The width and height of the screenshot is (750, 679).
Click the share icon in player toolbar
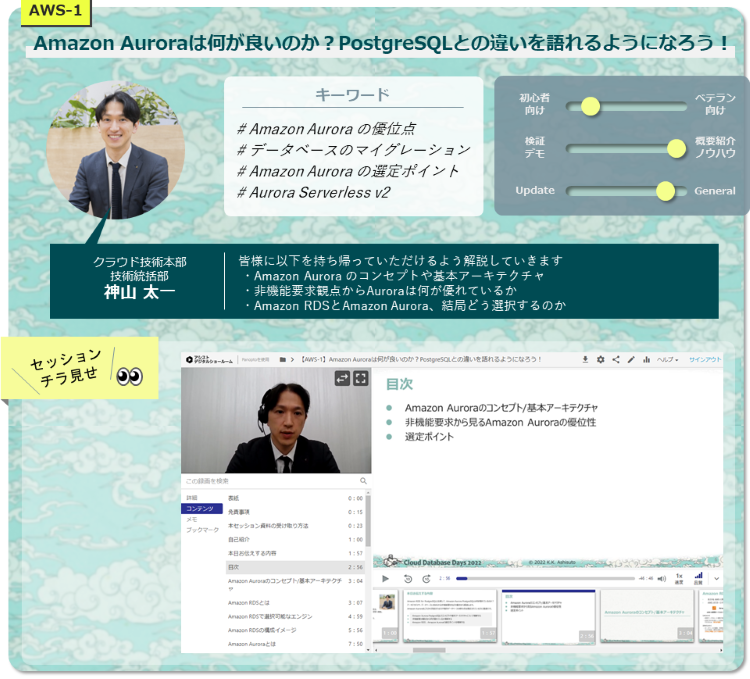click(615, 359)
